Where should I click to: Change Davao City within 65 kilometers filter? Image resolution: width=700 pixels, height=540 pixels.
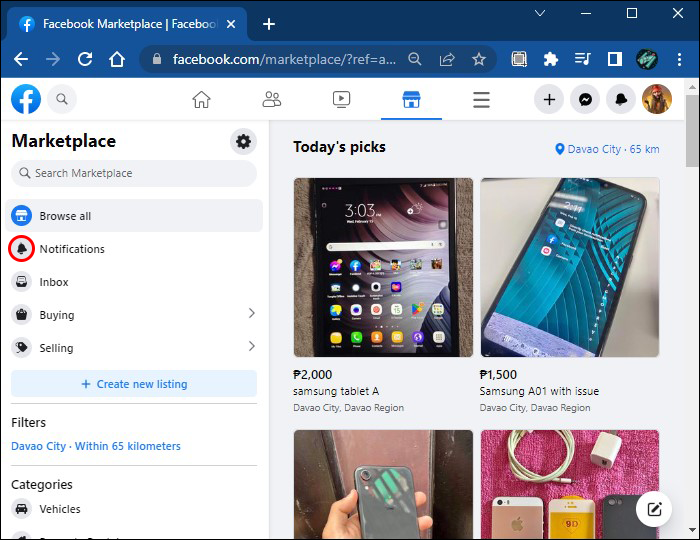coord(96,446)
